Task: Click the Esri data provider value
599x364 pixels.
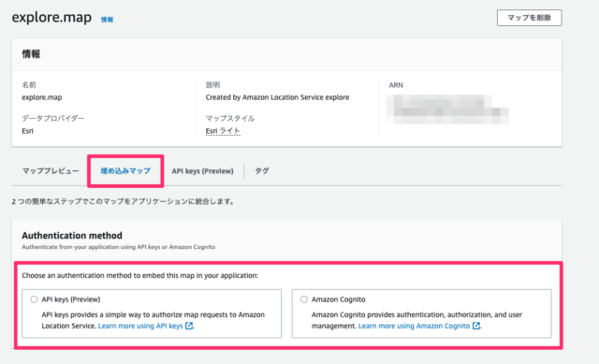Action: coord(27,131)
